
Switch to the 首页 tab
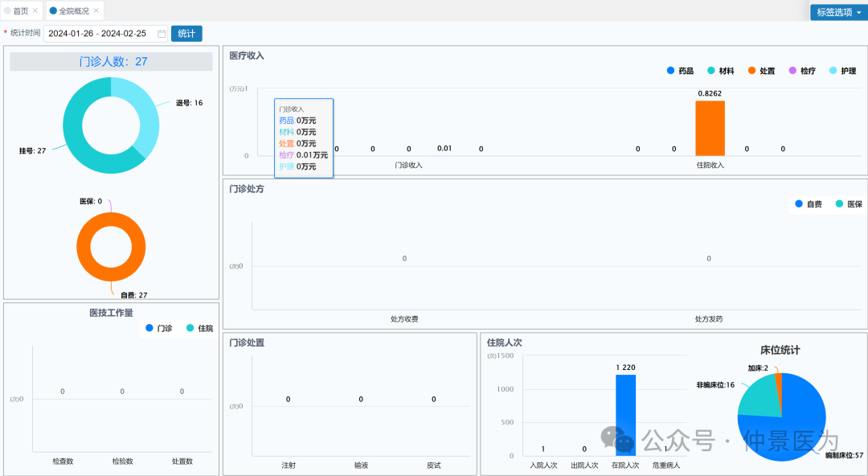[20, 11]
